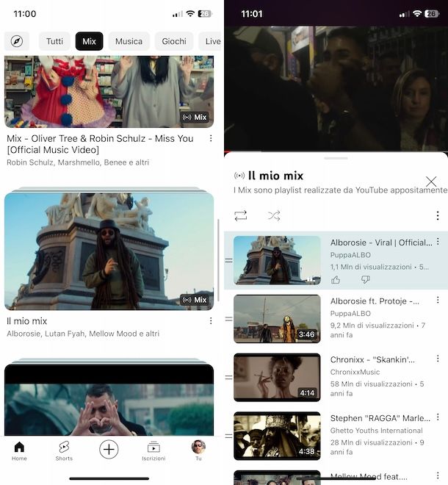This screenshot has width=448, height=485.
Task: Open the heart-hands video thumbnail
Action: click(109, 400)
